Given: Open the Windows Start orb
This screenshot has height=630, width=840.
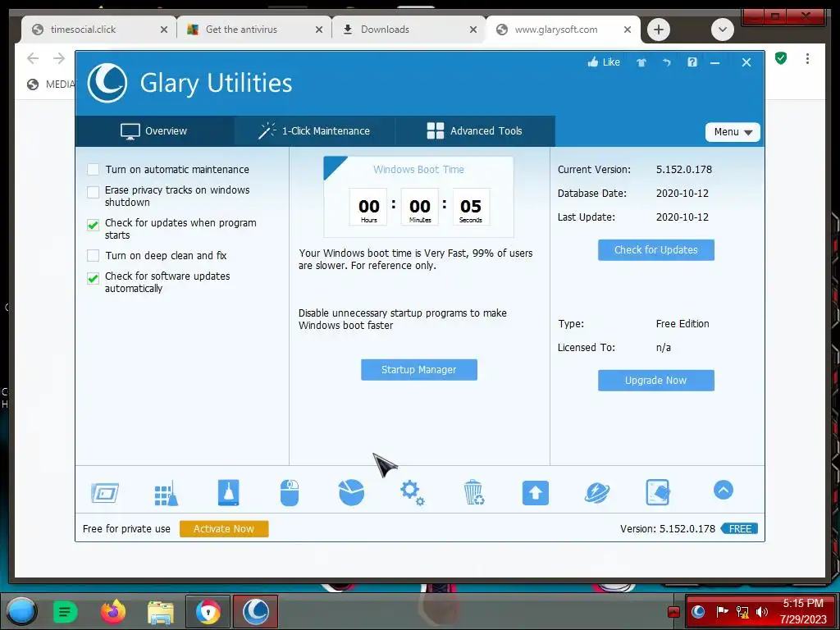Looking at the screenshot, I should 21,611.
